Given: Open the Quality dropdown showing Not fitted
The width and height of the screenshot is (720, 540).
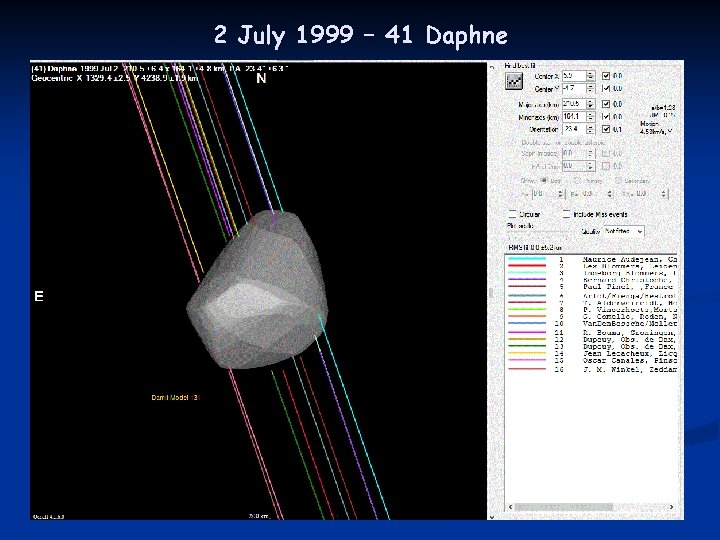Looking at the screenshot, I should pyautogui.click(x=624, y=231).
